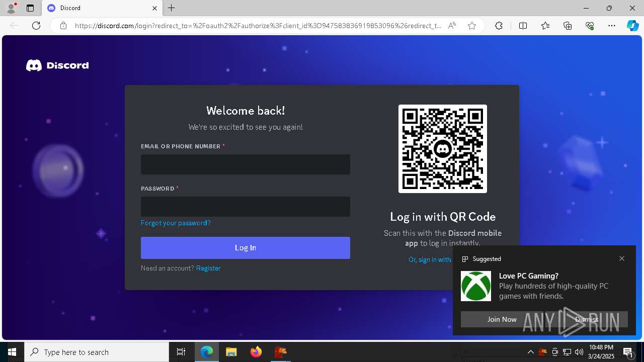Click the Discord logo on the page
The height and width of the screenshot is (362, 644).
(x=57, y=65)
